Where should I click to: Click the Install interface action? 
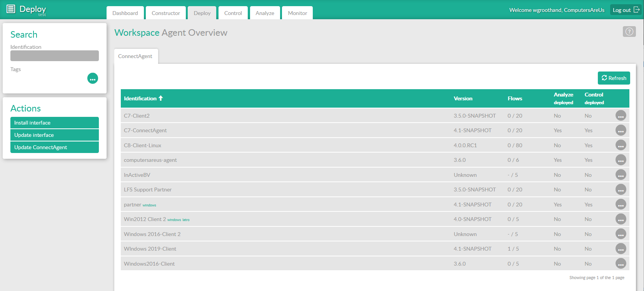point(55,123)
